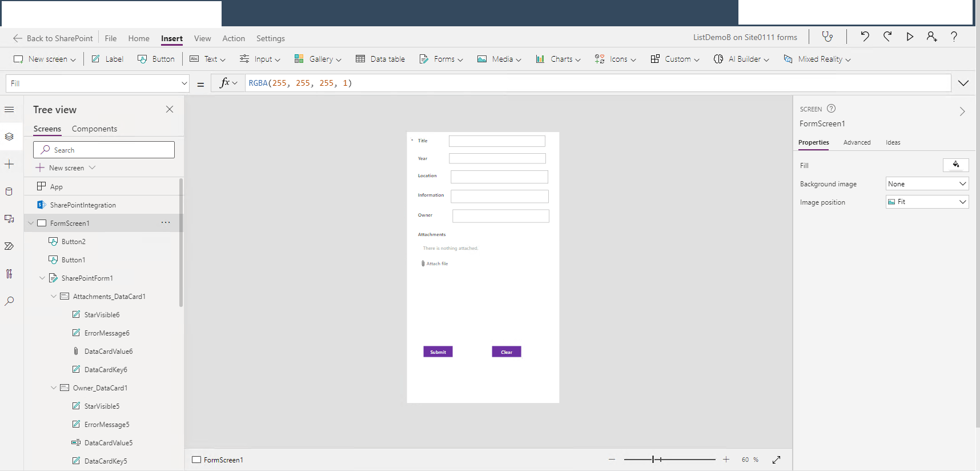Zoom out with the minus icon
This screenshot has width=980, height=471.
pyautogui.click(x=612, y=460)
